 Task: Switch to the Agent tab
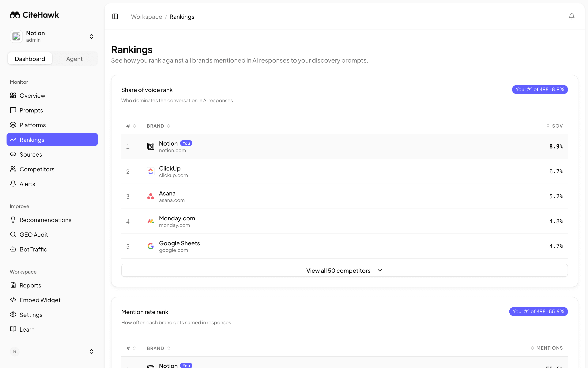click(x=74, y=59)
